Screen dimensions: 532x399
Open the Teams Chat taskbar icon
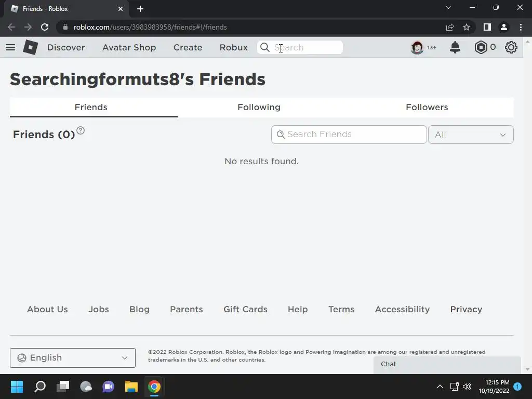click(x=109, y=387)
